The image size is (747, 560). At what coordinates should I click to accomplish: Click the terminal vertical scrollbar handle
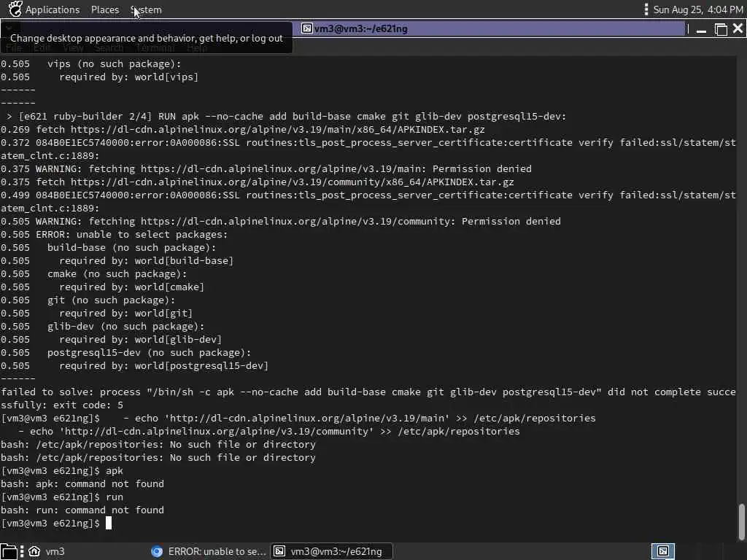(741, 521)
